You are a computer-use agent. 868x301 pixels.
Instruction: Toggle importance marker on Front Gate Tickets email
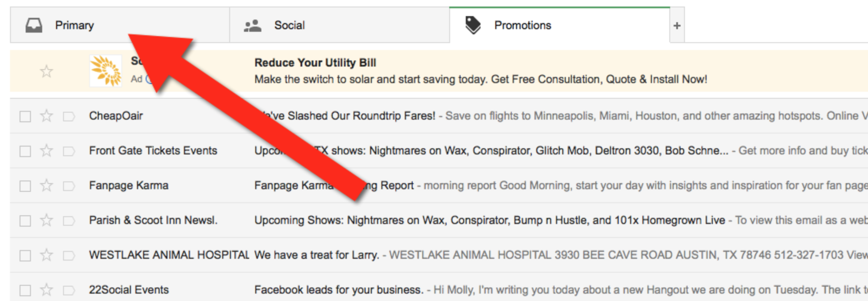pos(68,150)
